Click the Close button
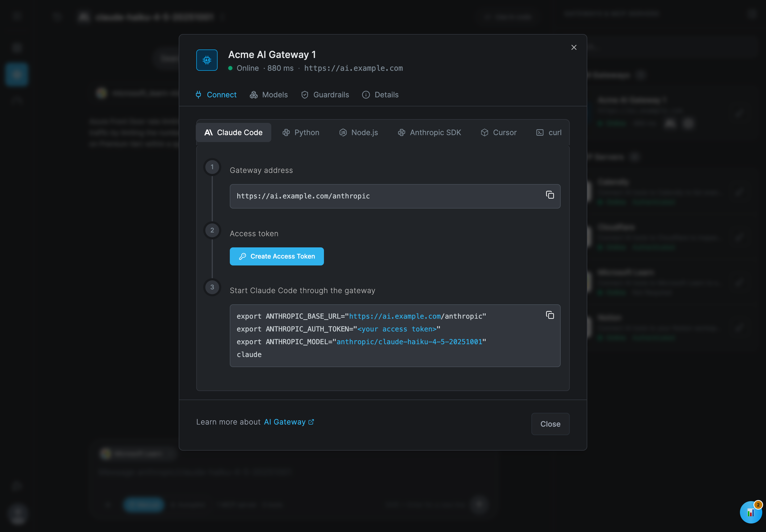The width and height of the screenshot is (766, 532). point(550,424)
